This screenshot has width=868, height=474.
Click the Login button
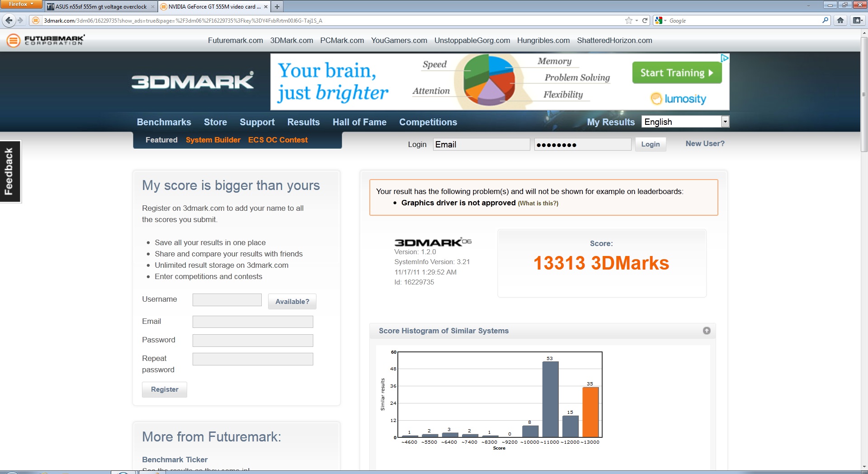pos(651,144)
